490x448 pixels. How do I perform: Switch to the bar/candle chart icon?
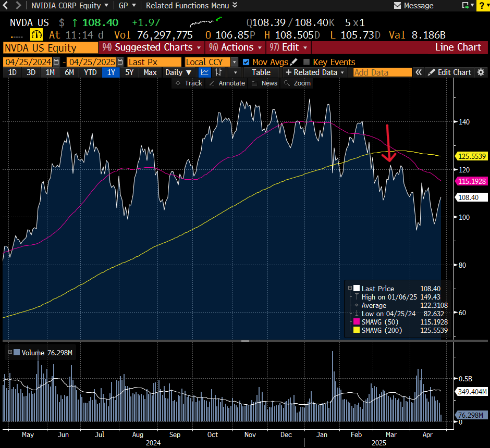(x=219, y=72)
